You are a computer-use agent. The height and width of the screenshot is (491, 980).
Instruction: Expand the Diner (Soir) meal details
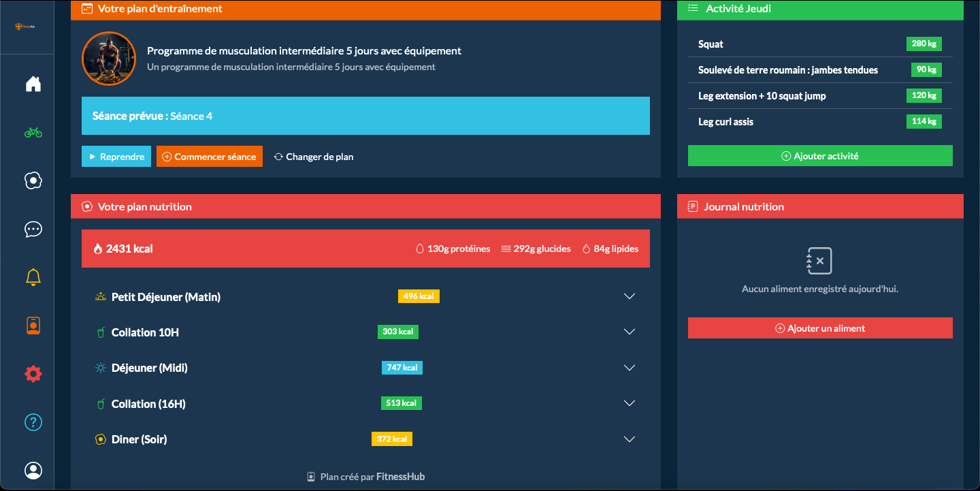click(629, 439)
